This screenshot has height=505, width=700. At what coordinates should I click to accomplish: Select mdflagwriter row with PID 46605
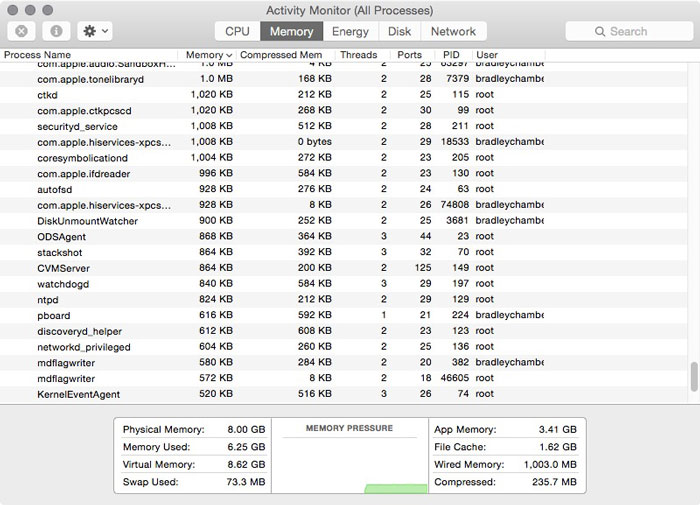pyautogui.click(x=343, y=378)
